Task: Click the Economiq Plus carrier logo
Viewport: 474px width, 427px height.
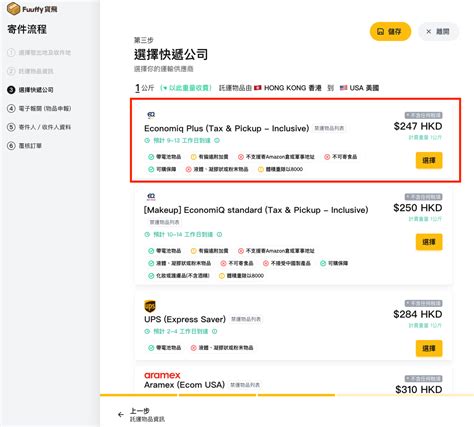Action: pyautogui.click(x=151, y=115)
